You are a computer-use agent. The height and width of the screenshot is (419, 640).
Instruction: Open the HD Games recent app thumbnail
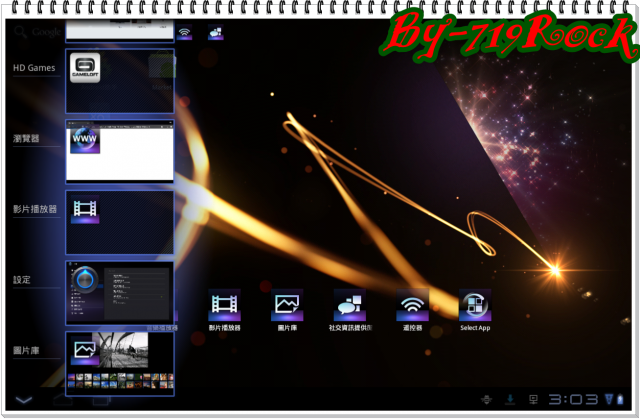click(120, 81)
